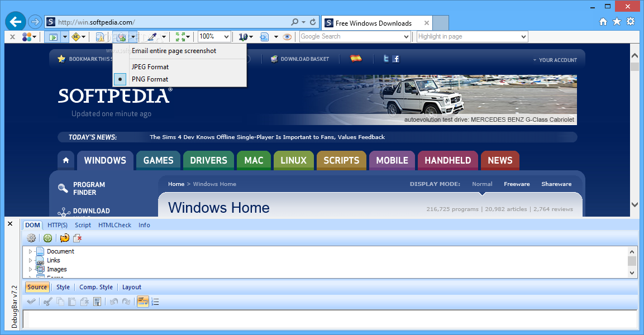This screenshot has width=644, height=335.
Task: Click the apply checkmark icon in source toolbar
Action: [x=31, y=301]
